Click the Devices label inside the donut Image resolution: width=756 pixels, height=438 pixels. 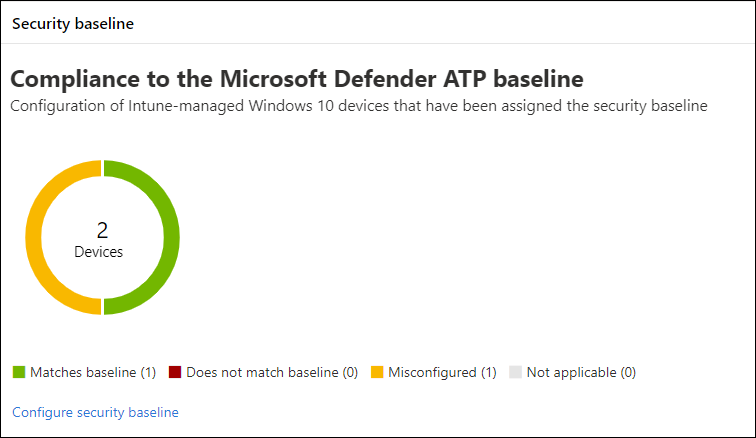tap(99, 252)
